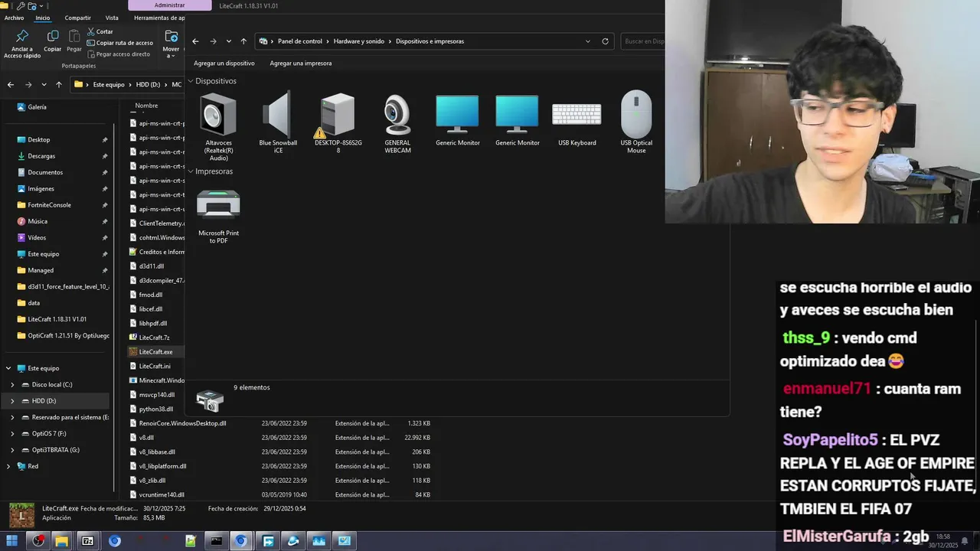Select the GENERAL WEBCAM device
Image resolution: width=980 pixels, height=551 pixels.
(x=397, y=122)
